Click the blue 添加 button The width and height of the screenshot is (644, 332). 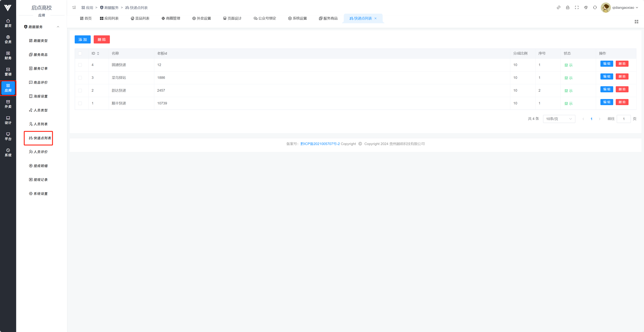82,39
